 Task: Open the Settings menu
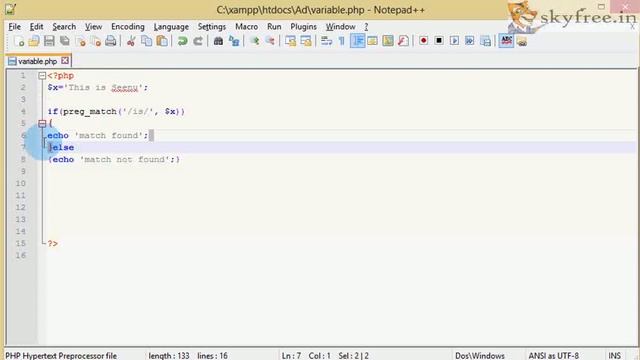point(212,27)
